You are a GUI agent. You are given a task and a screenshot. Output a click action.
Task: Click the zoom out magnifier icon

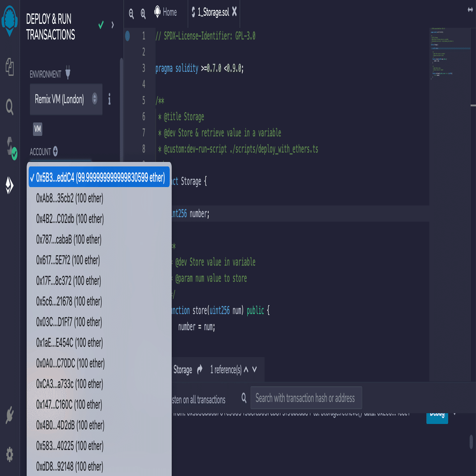(x=131, y=13)
